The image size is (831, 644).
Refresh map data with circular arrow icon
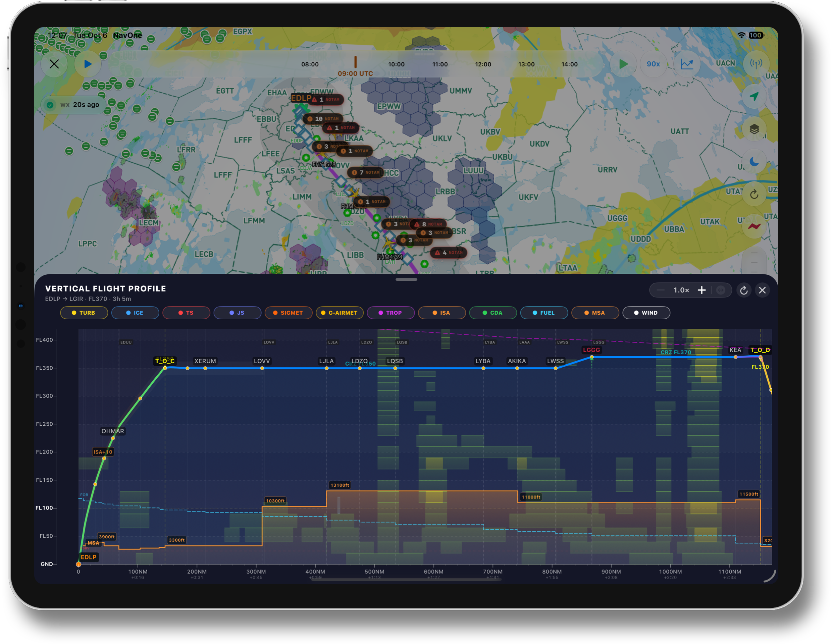754,195
